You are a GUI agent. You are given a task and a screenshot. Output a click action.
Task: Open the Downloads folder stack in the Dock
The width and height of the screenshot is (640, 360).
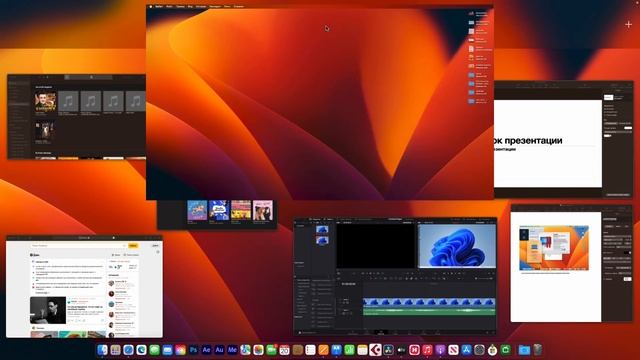pos(524,350)
